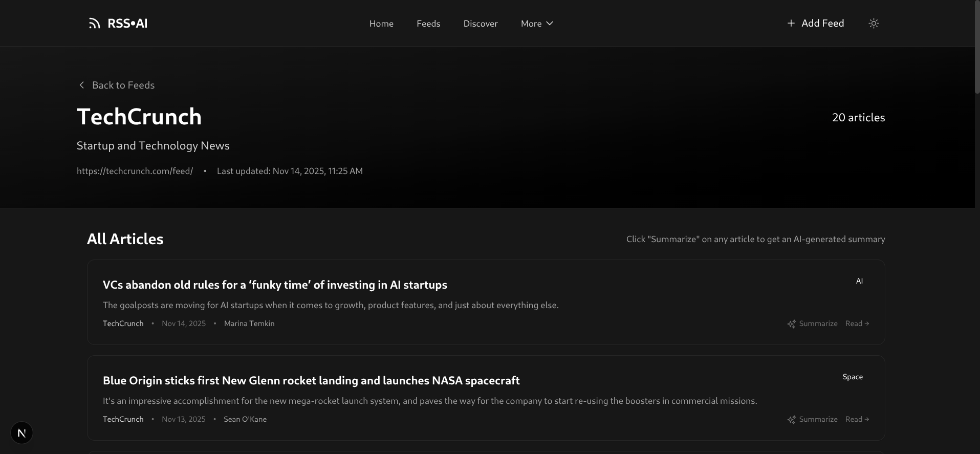Viewport: 980px width, 454px height.
Task: Open the Home navigation item
Action: coord(381,24)
